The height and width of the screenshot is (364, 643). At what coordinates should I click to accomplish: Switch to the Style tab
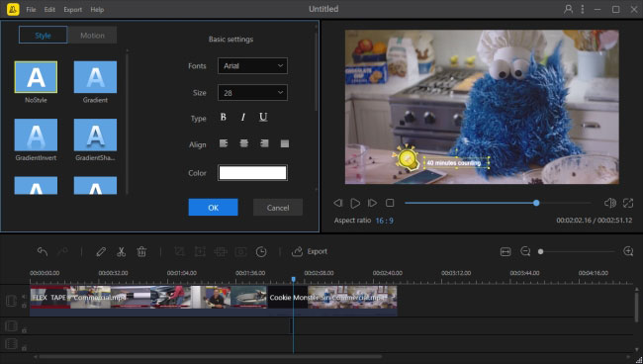tap(44, 36)
